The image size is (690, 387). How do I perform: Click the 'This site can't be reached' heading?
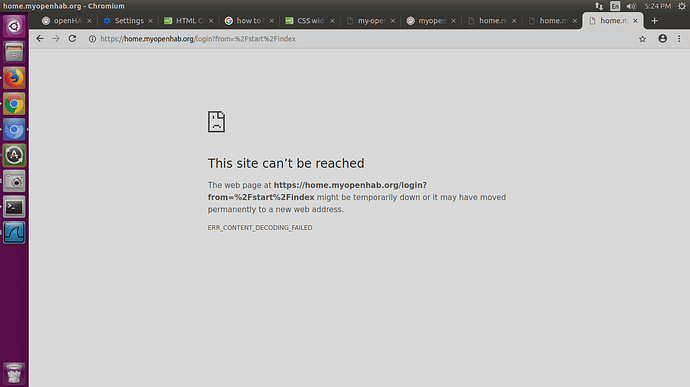click(286, 163)
